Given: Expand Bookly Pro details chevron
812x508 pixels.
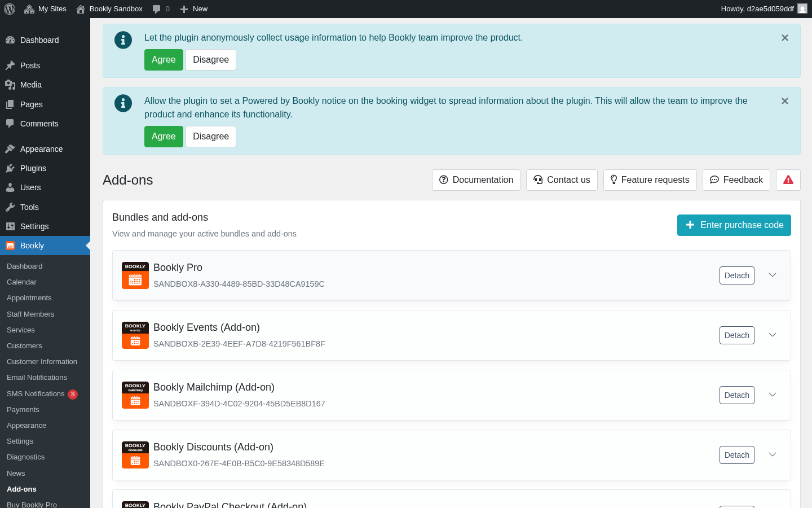Looking at the screenshot, I should [773, 275].
